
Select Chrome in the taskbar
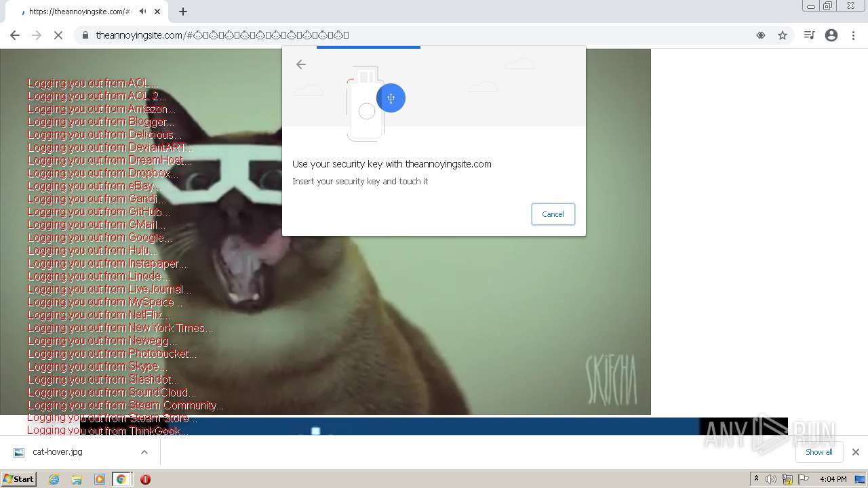click(x=121, y=479)
